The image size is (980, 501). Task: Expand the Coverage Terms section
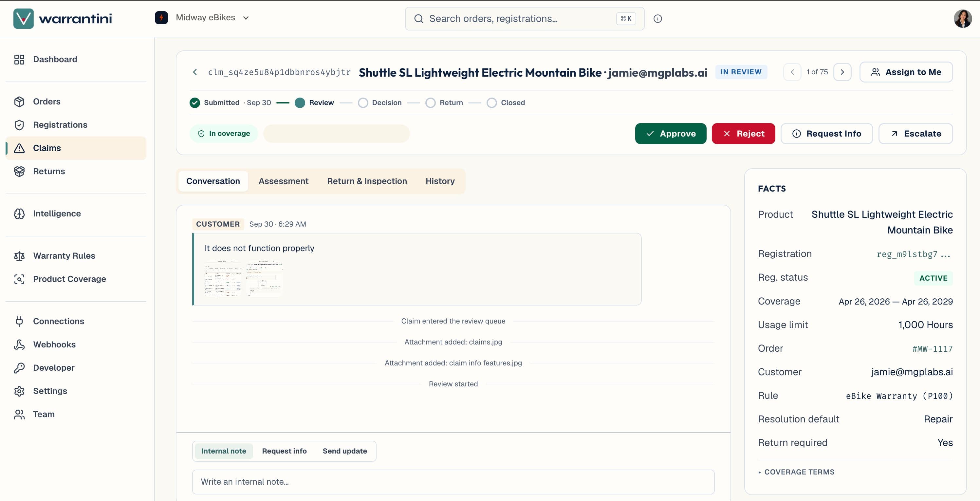pos(796,472)
